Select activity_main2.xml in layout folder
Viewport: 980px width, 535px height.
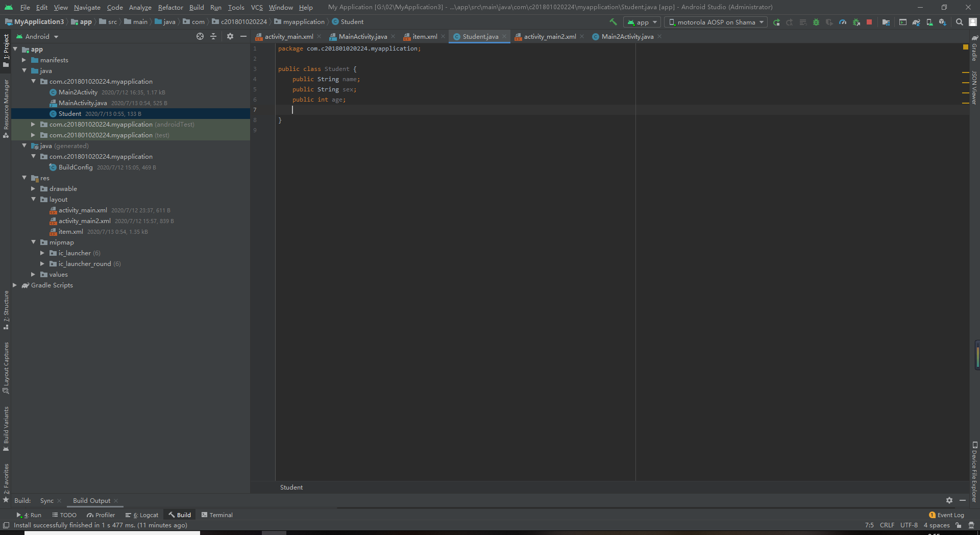click(84, 221)
